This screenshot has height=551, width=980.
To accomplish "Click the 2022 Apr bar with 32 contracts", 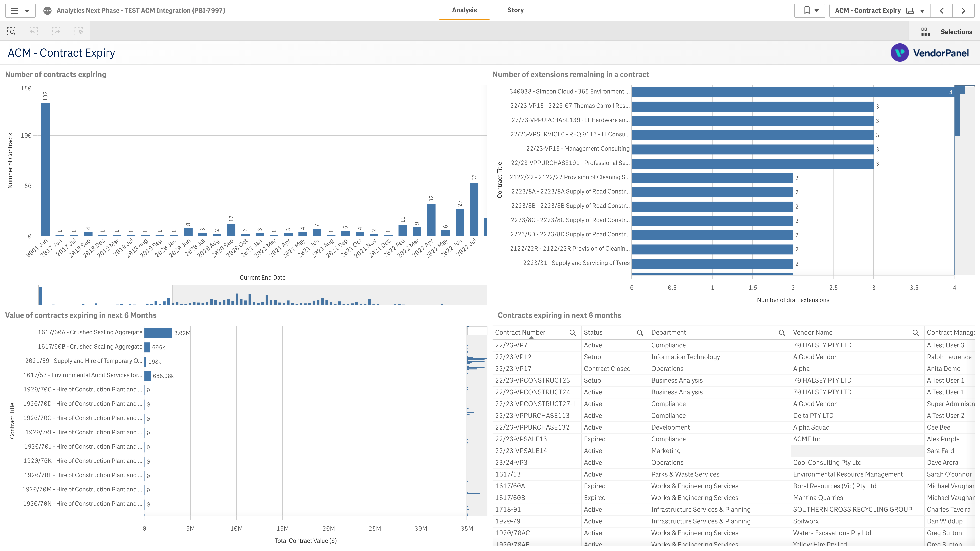I will click(x=431, y=220).
